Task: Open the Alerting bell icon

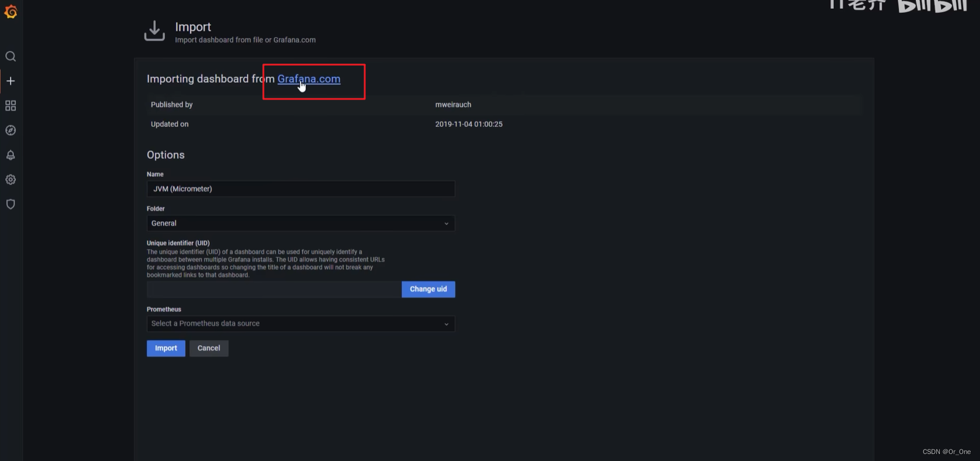Action: click(x=10, y=155)
